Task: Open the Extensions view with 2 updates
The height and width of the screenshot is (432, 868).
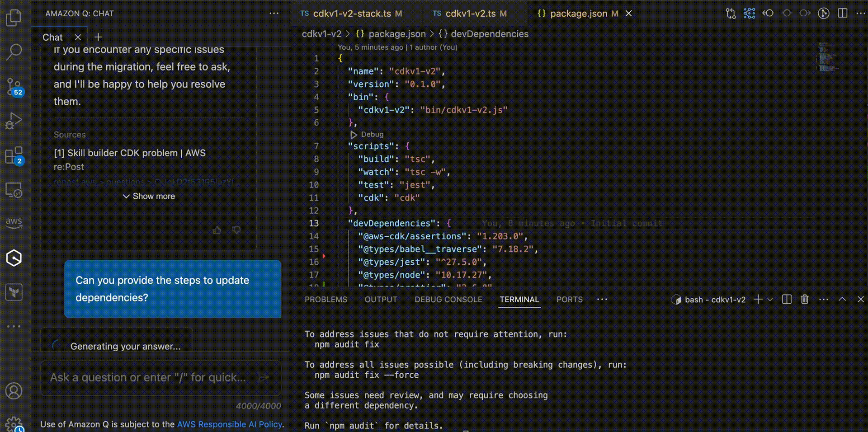Action: 14,156
